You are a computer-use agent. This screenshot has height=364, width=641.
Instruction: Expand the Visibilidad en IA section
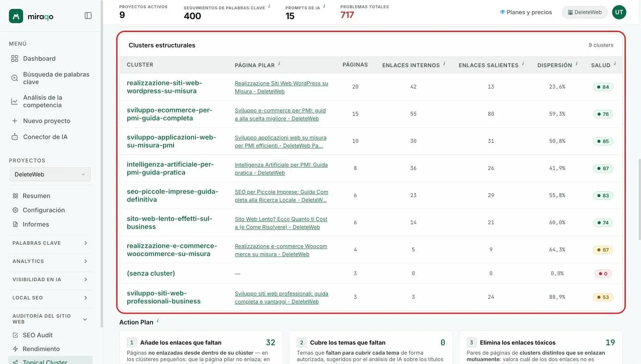(50, 279)
